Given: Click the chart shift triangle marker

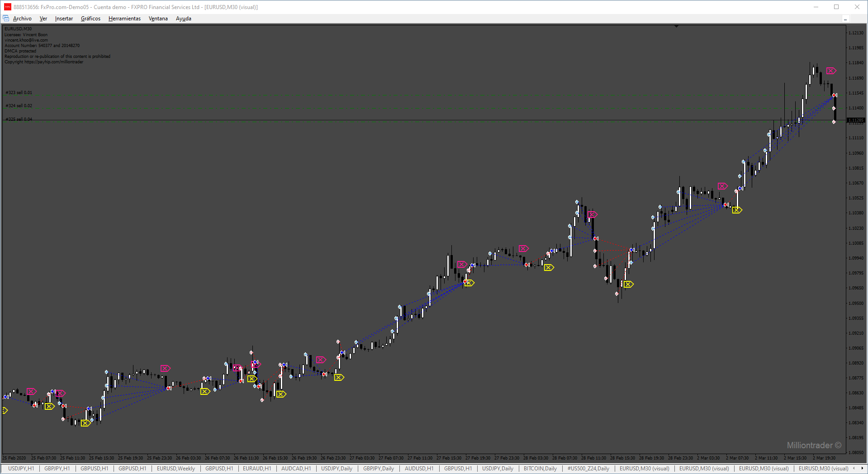Looking at the screenshot, I should pyautogui.click(x=676, y=26).
